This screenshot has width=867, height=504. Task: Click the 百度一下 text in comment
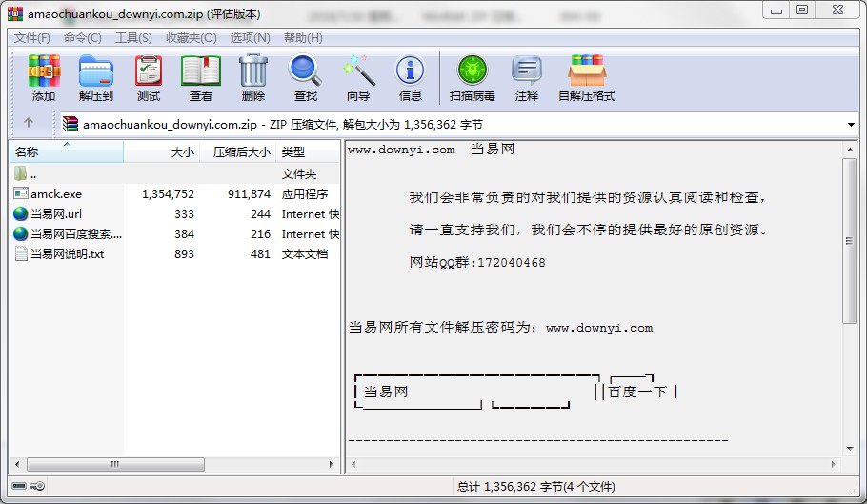point(637,392)
